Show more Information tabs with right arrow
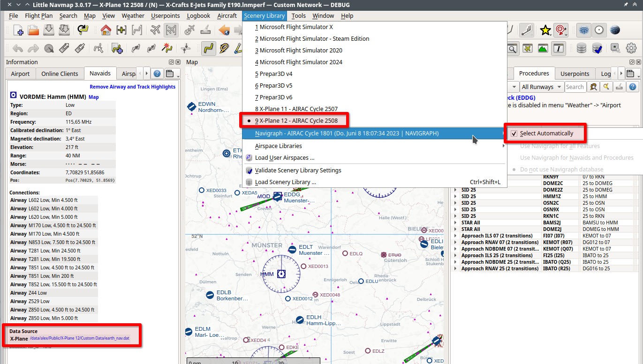643x364 pixels. coord(147,74)
